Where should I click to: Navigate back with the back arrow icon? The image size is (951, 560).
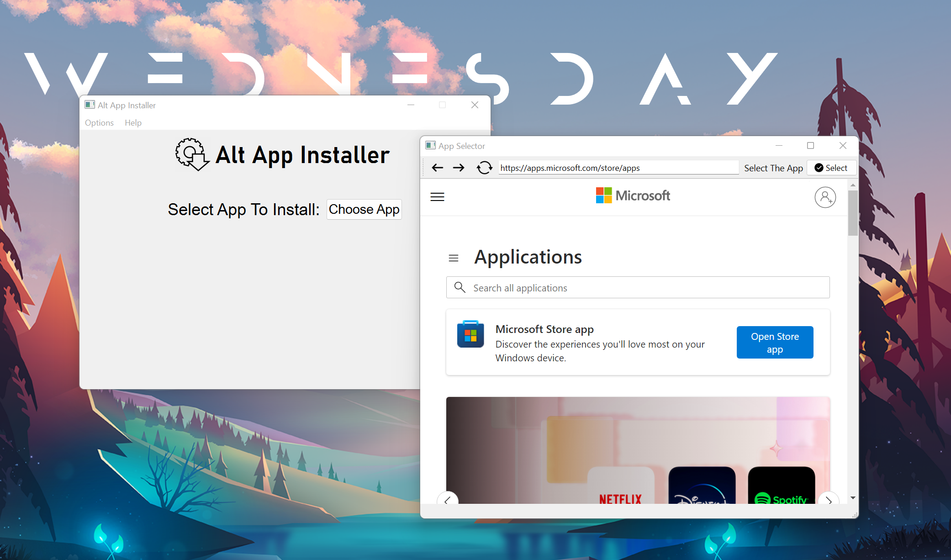click(437, 168)
